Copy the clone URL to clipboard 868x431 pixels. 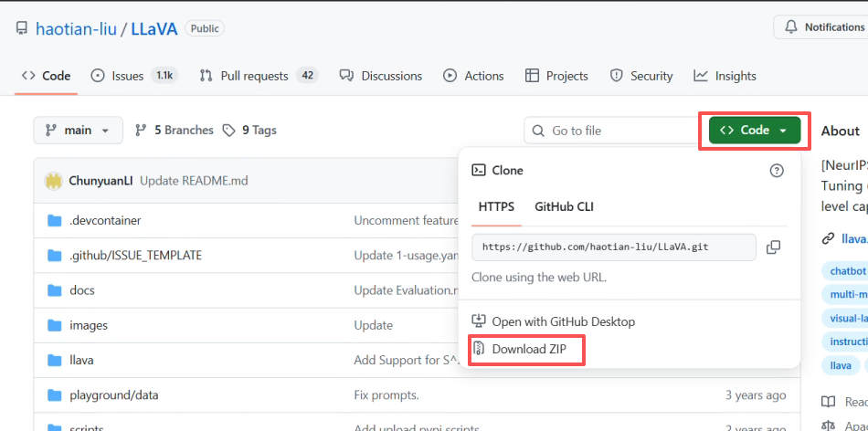(x=773, y=247)
